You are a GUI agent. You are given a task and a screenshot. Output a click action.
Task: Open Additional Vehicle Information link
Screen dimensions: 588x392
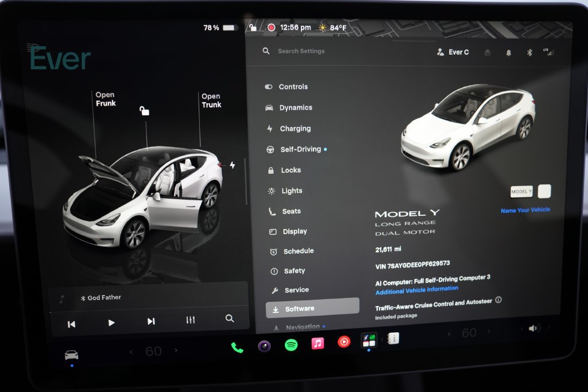pos(417,290)
